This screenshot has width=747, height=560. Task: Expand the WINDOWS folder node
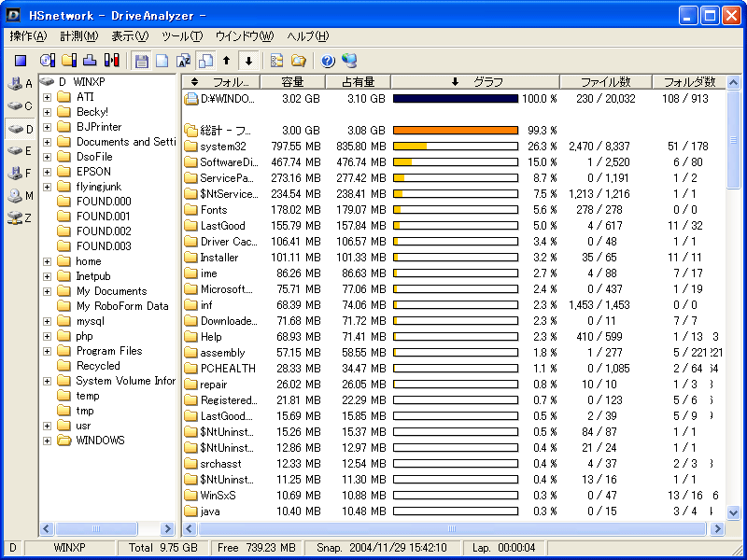[48, 441]
